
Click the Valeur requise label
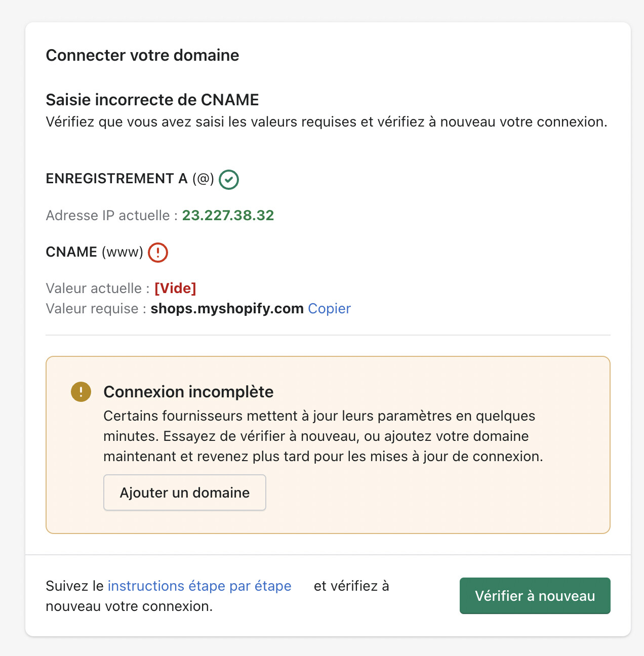[x=96, y=309]
